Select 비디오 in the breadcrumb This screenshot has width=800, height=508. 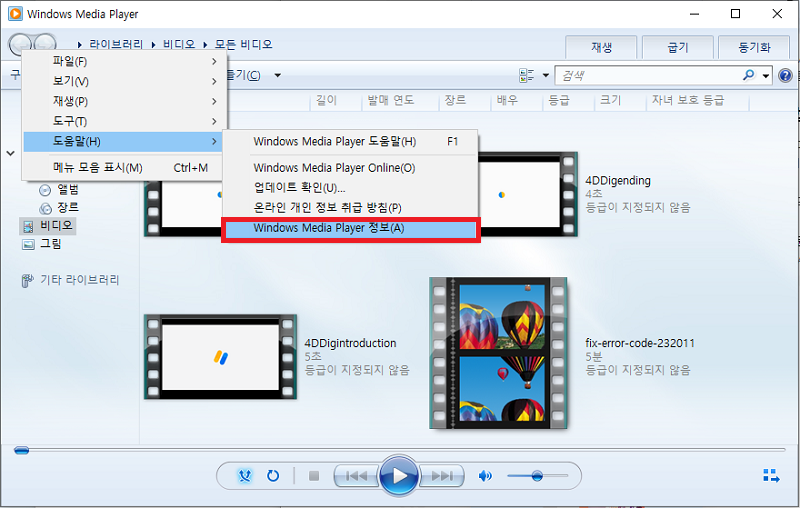pos(179,44)
